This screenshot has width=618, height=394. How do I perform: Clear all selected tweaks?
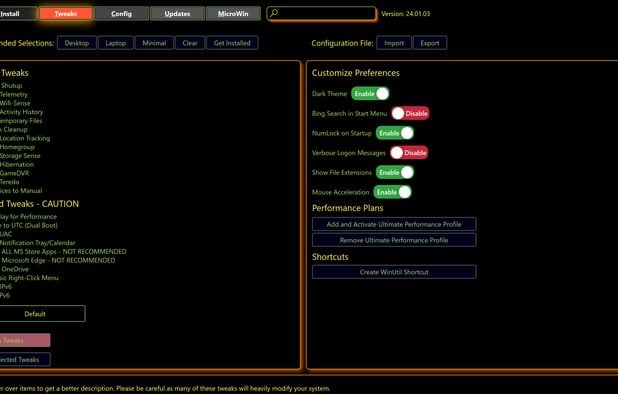190,43
